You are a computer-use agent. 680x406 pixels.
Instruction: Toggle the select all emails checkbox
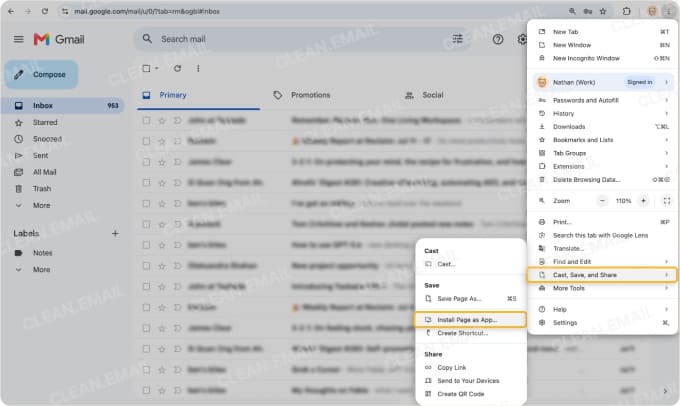pyautogui.click(x=147, y=69)
